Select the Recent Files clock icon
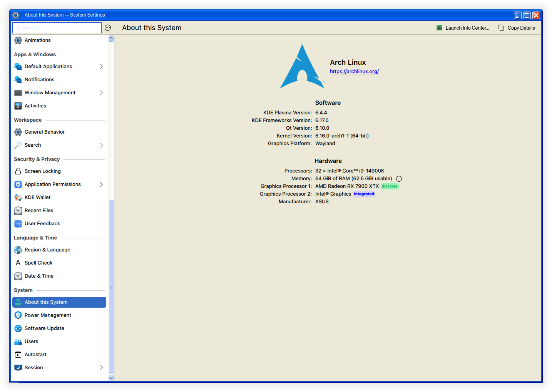The image size is (552, 392). pyautogui.click(x=18, y=211)
